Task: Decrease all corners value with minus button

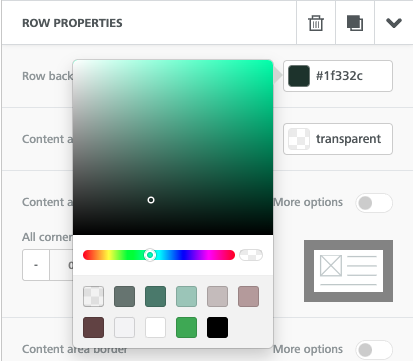Action: (36, 265)
